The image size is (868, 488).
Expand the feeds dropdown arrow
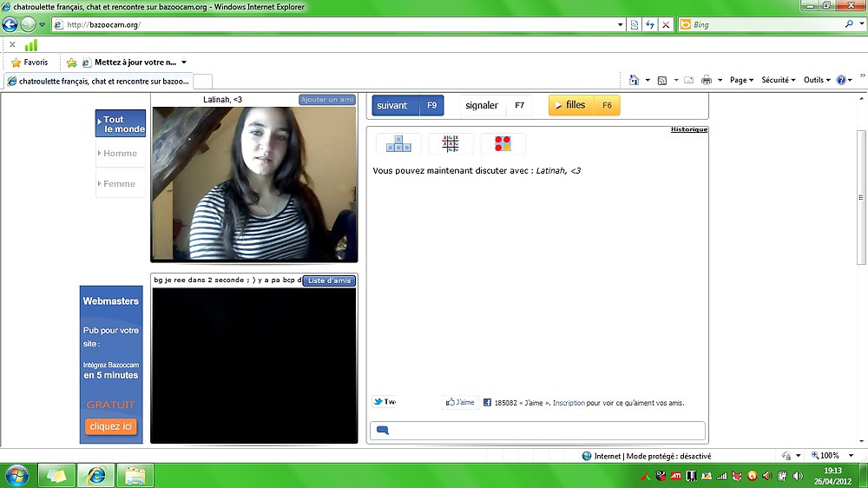676,80
